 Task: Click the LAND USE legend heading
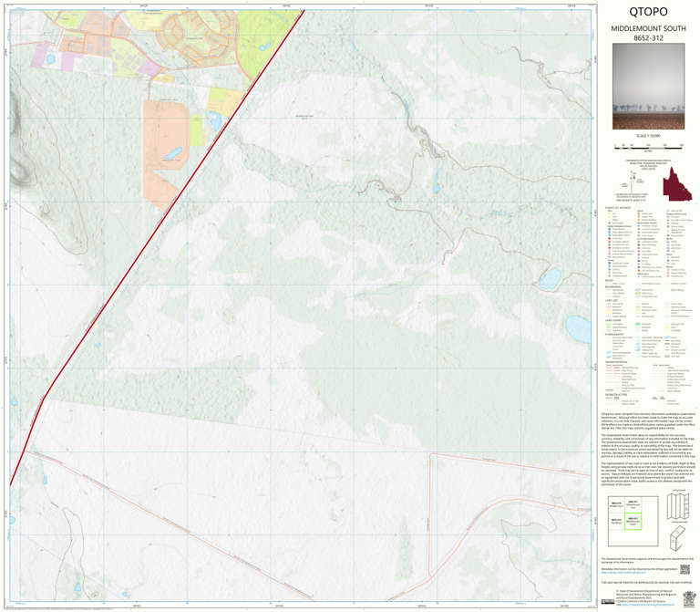point(611,301)
